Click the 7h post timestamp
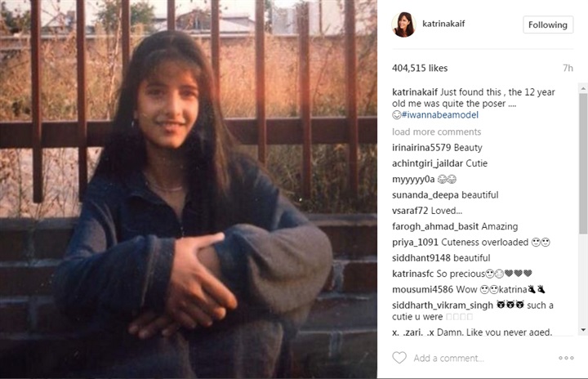Image resolution: width=588 pixels, height=379 pixels. click(x=568, y=68)
